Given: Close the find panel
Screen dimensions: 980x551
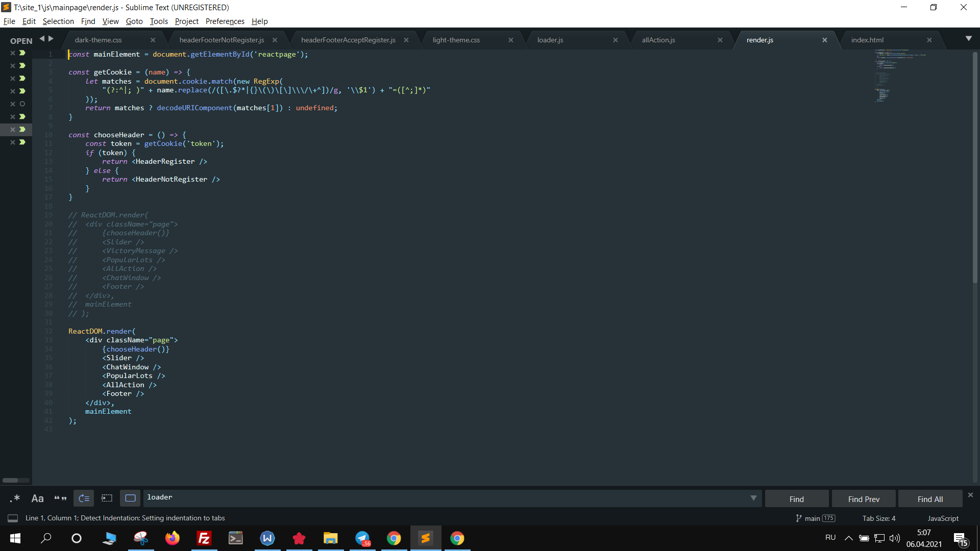Looking at the screenshot, I should point(970,495).
